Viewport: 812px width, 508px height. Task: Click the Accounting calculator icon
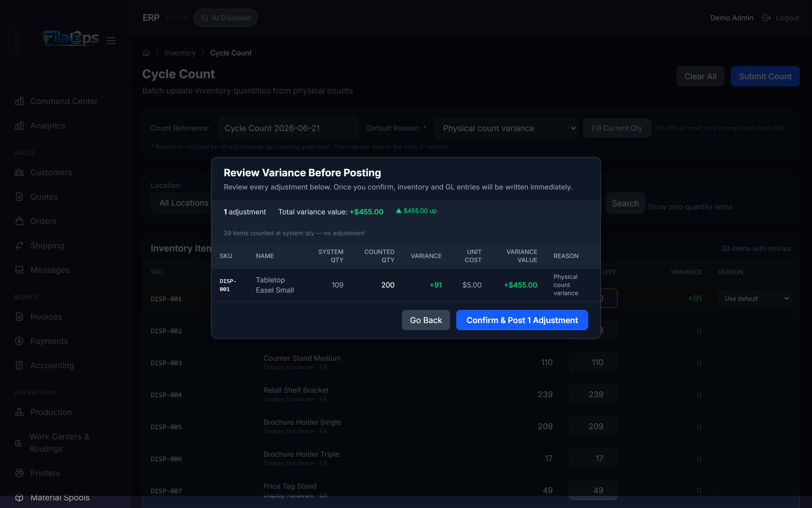pyautogui.click(x=20, y=365)
